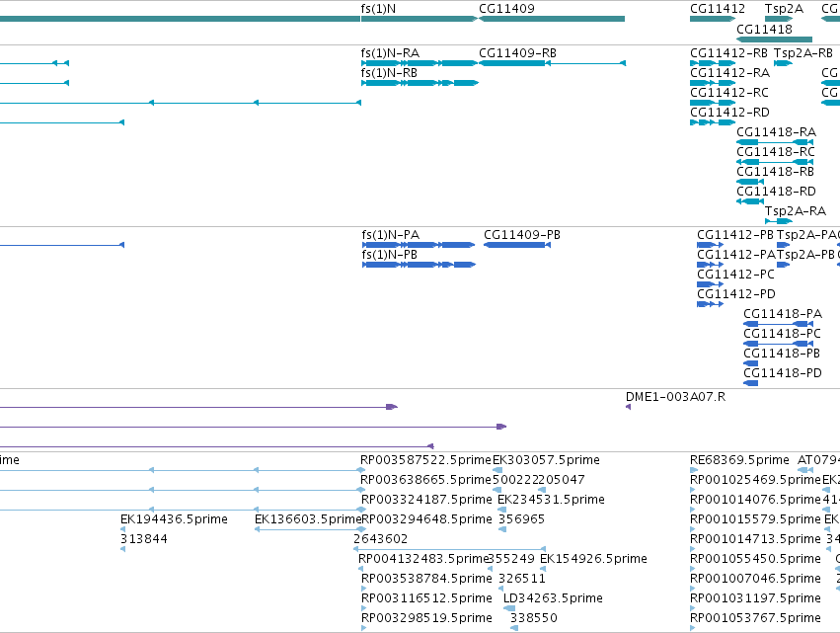
Task: Click EK136603.5prime EST label
Action: 308,519
